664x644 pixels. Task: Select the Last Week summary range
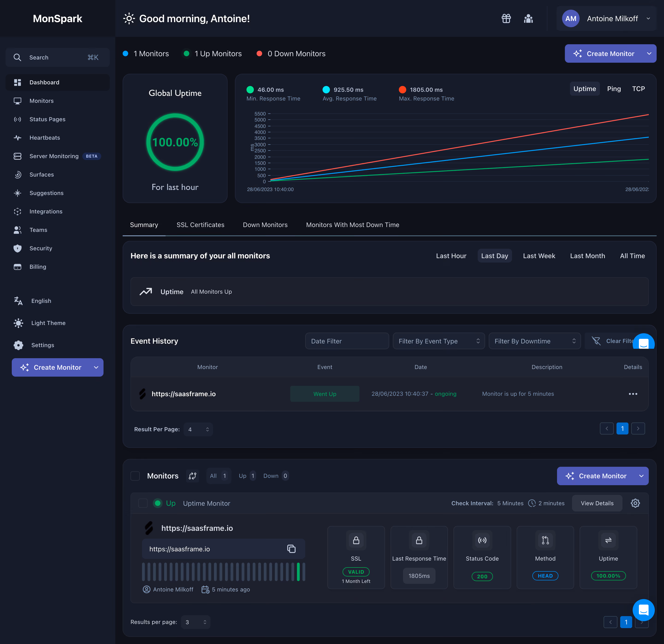point(539,256)
